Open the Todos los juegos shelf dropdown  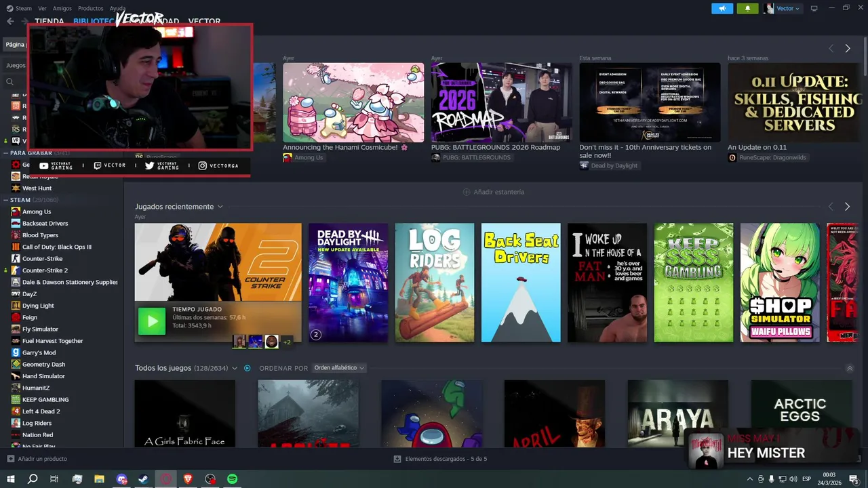pos(235,368)
